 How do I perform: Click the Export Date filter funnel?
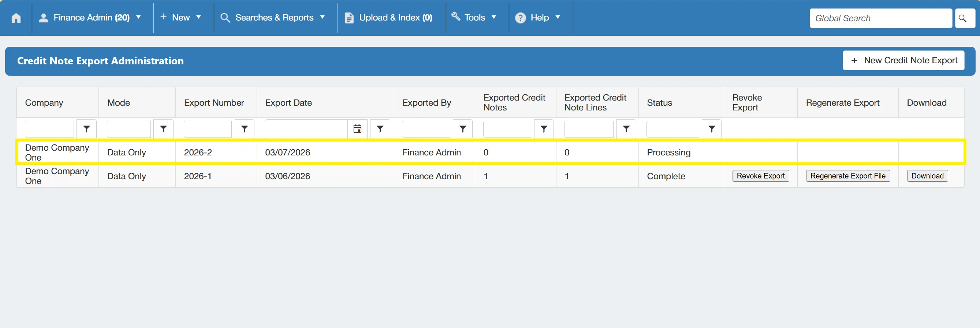click(x=380, y=129)
